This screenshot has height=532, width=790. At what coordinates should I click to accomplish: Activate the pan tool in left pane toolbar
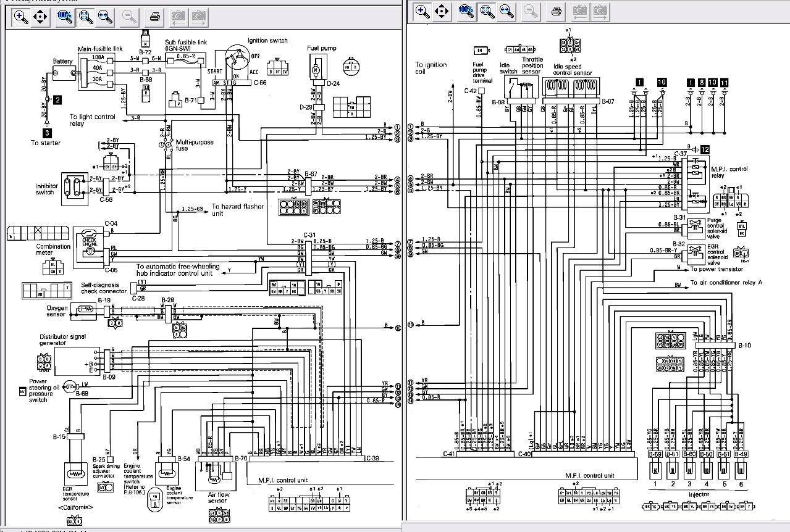click(x=40, y=17)
